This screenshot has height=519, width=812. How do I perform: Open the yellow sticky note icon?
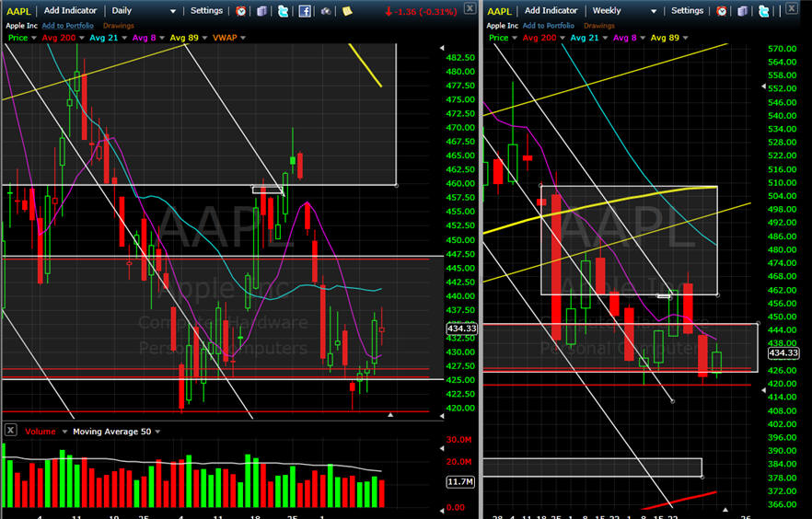pyautogui.click(x=347, y=11)
